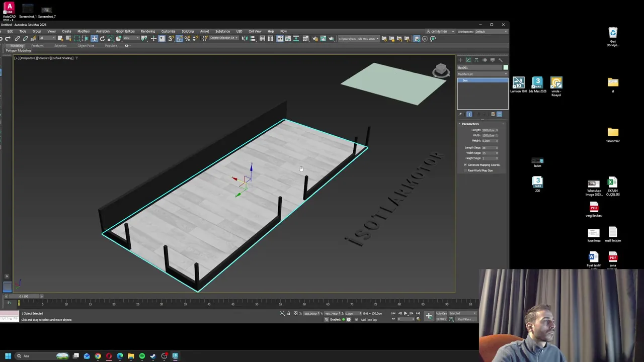This screenshot has height=362, width=644.
Task: Open the Windows Start button
Action: (x=8, y=356)
